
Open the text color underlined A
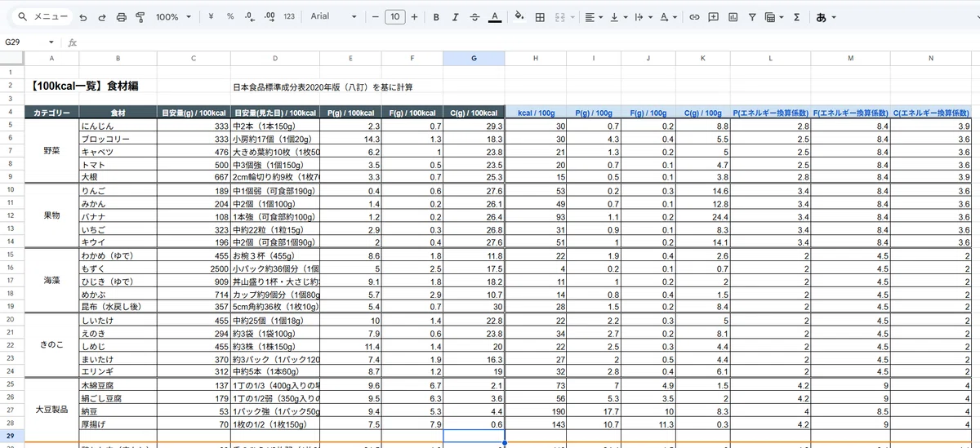point(494,16)
